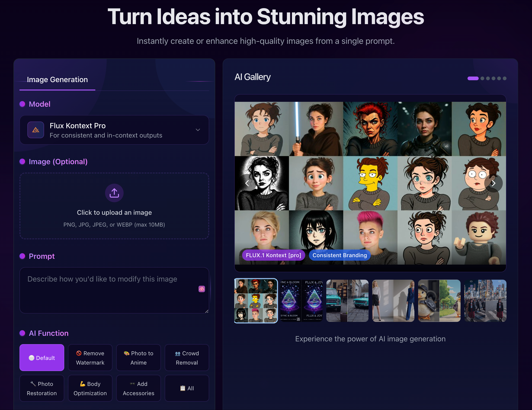This screenshot has height=410, width=532.
Task: Select the Crowd Removal function
Action: [187, 358]
